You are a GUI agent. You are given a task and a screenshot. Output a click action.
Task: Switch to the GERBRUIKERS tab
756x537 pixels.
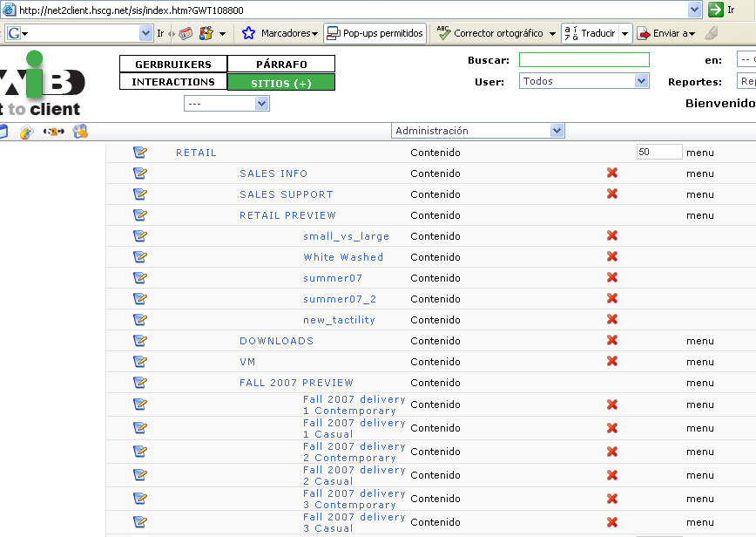click(173, 65)
